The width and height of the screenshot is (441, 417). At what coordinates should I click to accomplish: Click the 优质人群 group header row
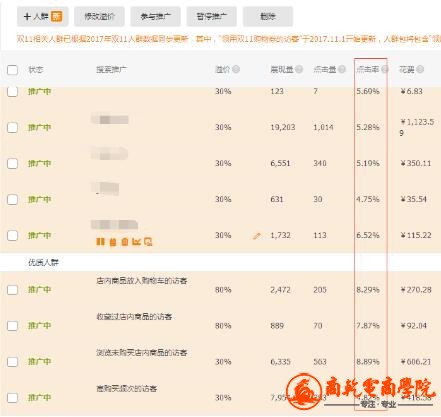220,262
